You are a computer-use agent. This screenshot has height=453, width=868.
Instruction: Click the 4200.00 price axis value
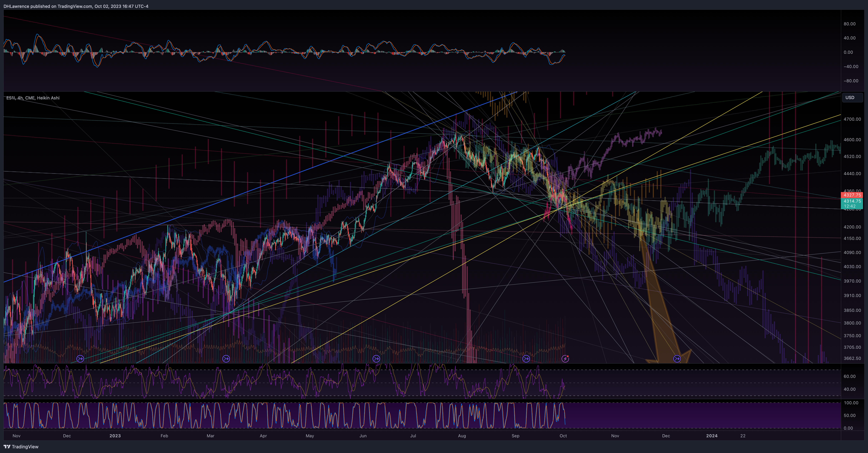coord(852,227)
